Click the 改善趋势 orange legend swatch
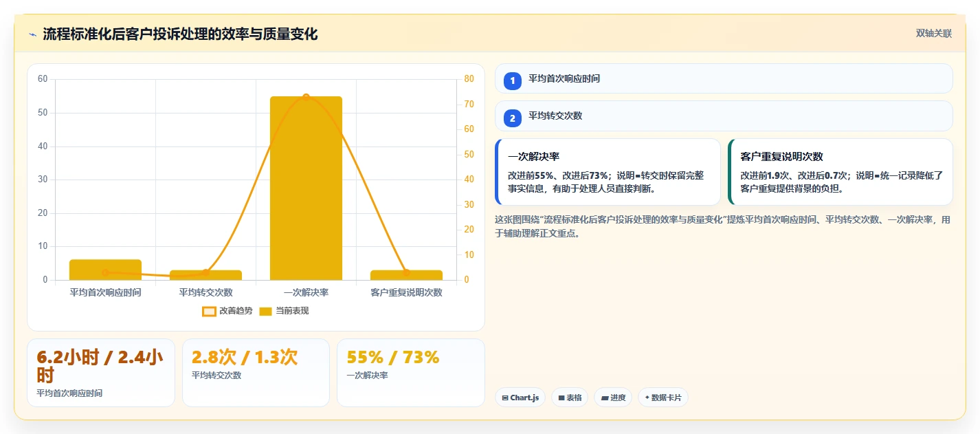This screenshot has height=434, width=980. (x=209, y=311)
